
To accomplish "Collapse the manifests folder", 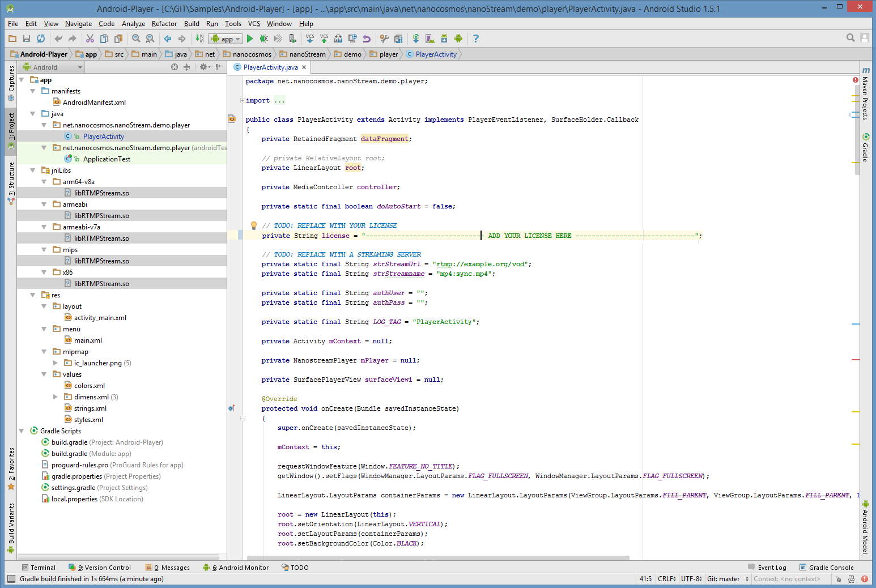I will coord(32,91).
